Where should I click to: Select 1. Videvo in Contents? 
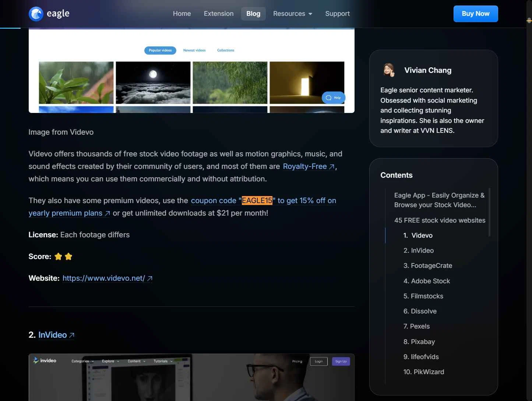click(418, 235)
